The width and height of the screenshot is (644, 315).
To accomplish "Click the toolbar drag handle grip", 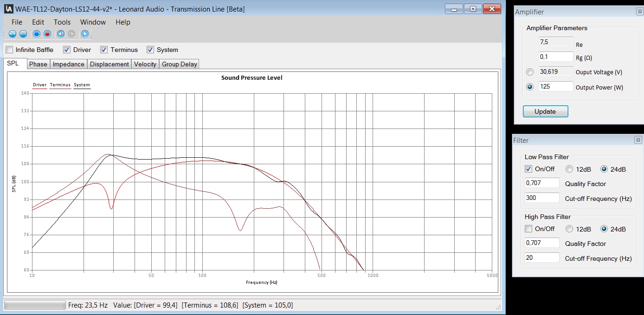I will [6, 34].
